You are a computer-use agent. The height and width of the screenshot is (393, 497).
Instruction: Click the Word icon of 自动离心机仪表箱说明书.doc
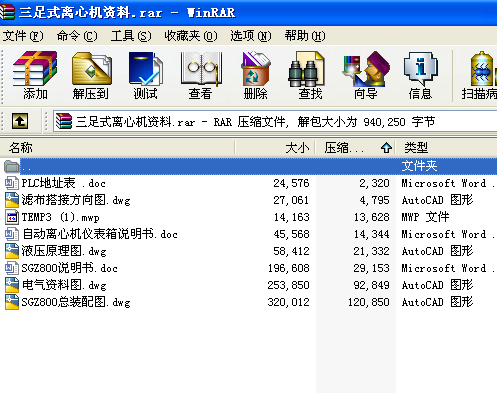11,234
